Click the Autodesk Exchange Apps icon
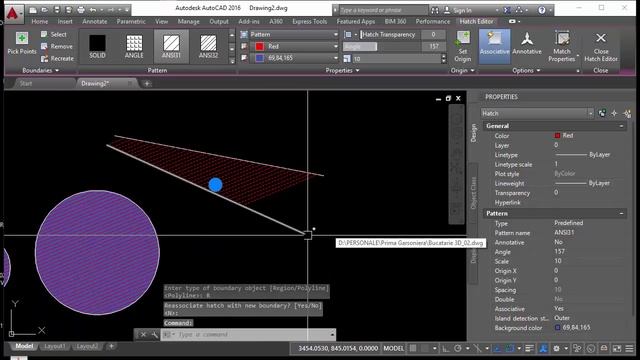The width and height of the screenshot is (640, 360). (x=507, y=10)
